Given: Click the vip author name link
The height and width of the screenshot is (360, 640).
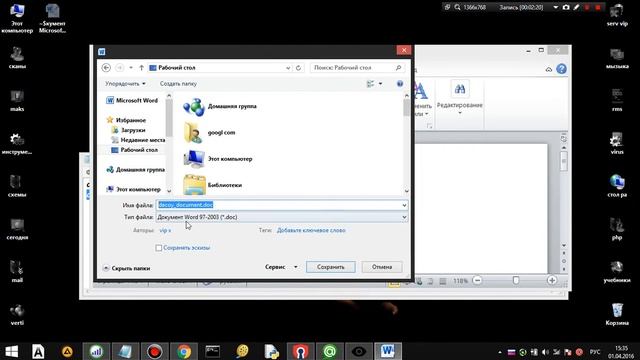Looking at the screenshot, I should click(165, 230).
